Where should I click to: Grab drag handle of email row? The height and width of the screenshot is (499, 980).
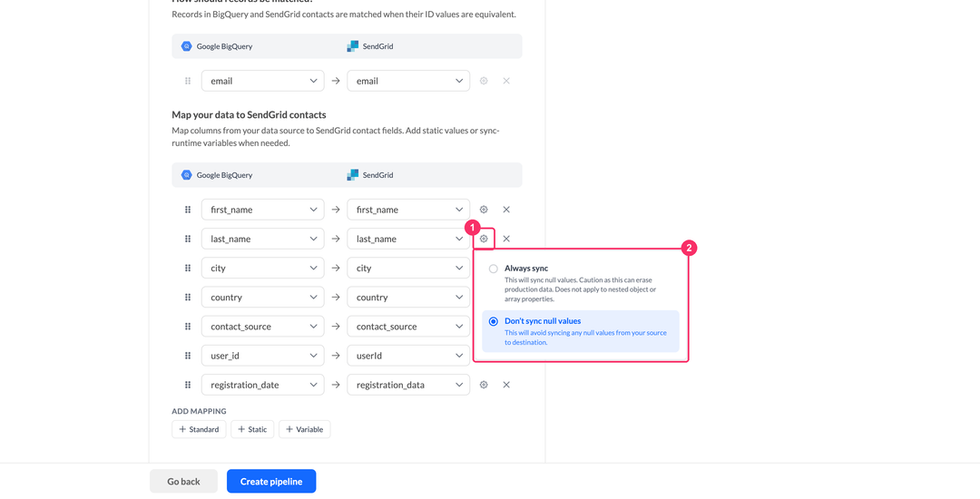tap(188, 81)
